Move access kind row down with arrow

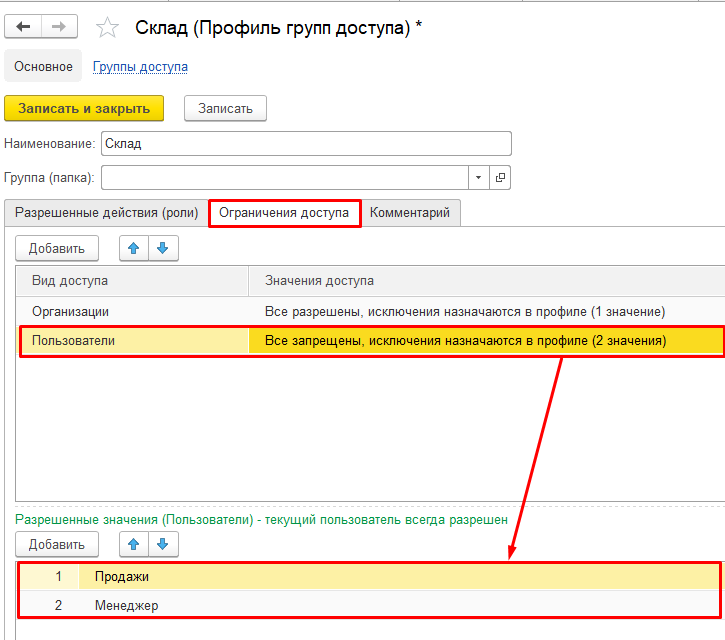pos(163,248)
